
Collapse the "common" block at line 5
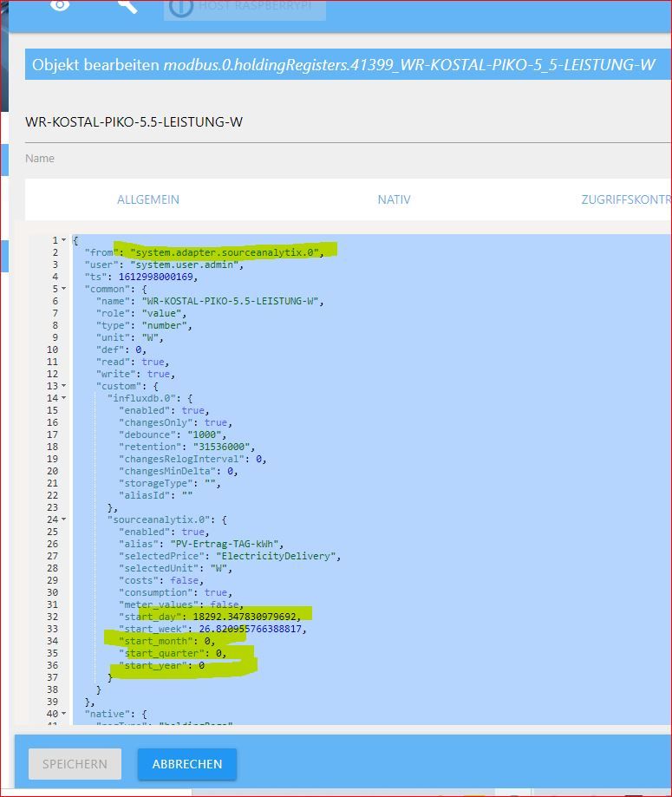coord(63,289)
